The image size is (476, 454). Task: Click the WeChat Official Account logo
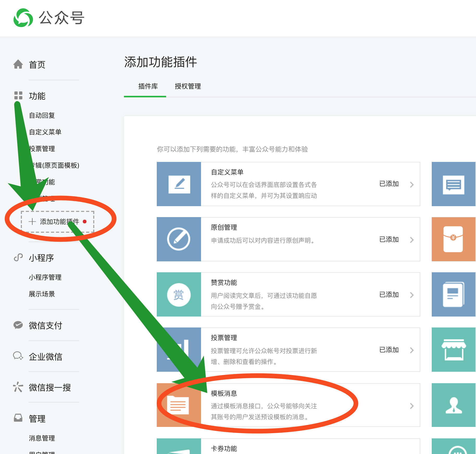[23, 18]
